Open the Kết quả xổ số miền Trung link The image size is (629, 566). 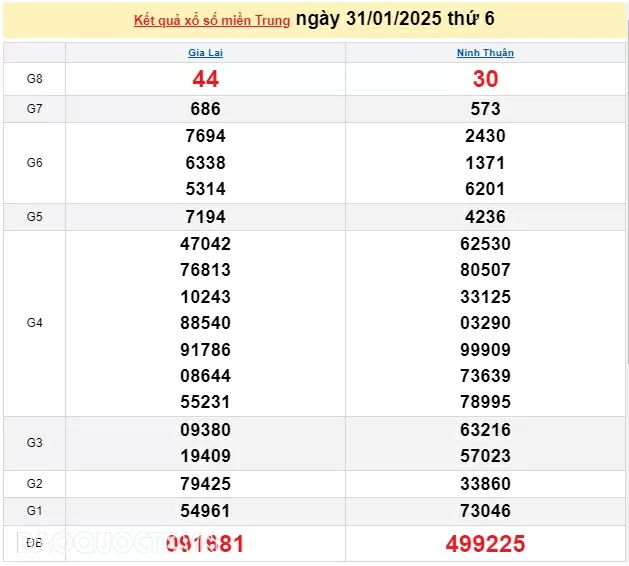click(x=212, y=20)
